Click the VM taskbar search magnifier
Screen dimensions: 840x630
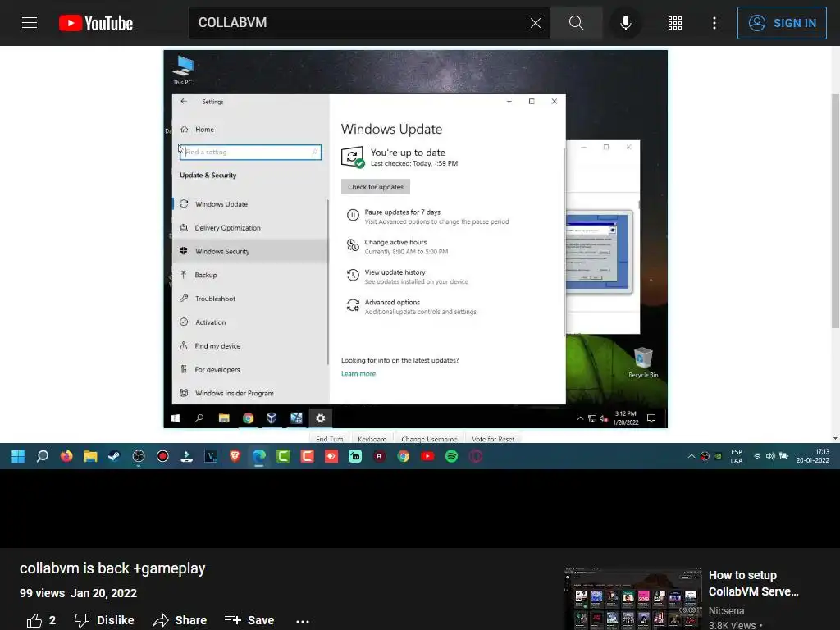[199, 418]
